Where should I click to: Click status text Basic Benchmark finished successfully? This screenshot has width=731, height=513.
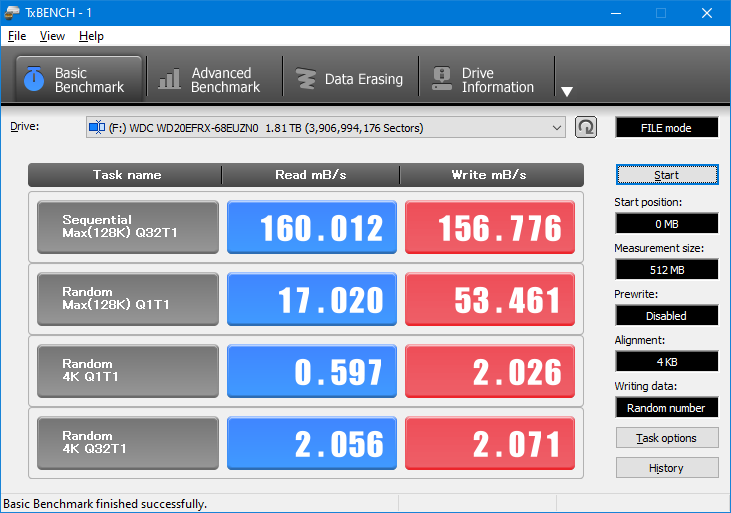tap(105, 504)
